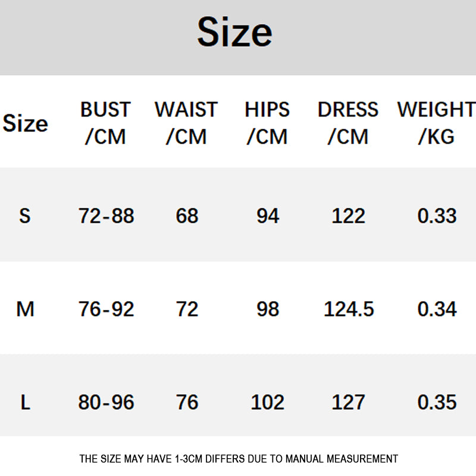
Task: Select the L size row label
Action: tap(26, 402)
